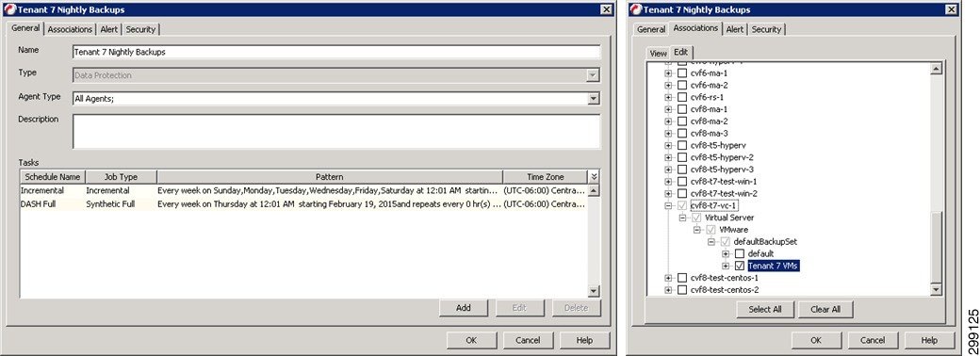
Task: Check the cvf6-rs-1 checkbox
Action: [682, 97]
